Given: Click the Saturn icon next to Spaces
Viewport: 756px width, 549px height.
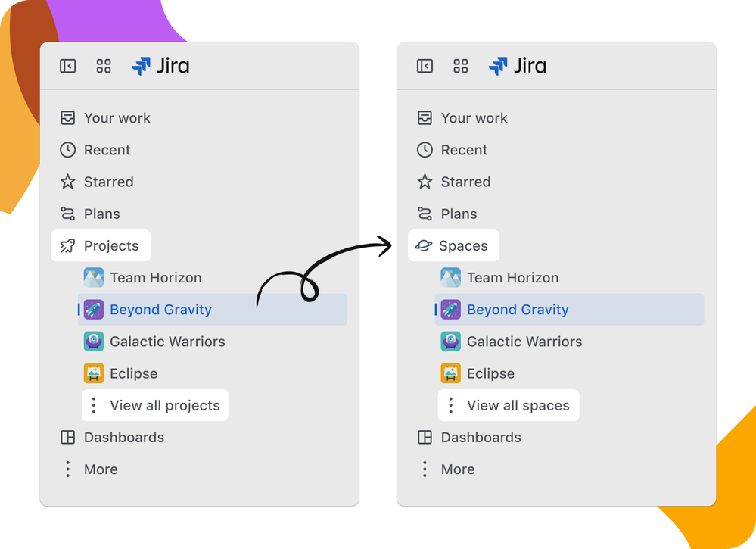Looking at the screenshot, I should pyautogui.click(x=425, y=245).
